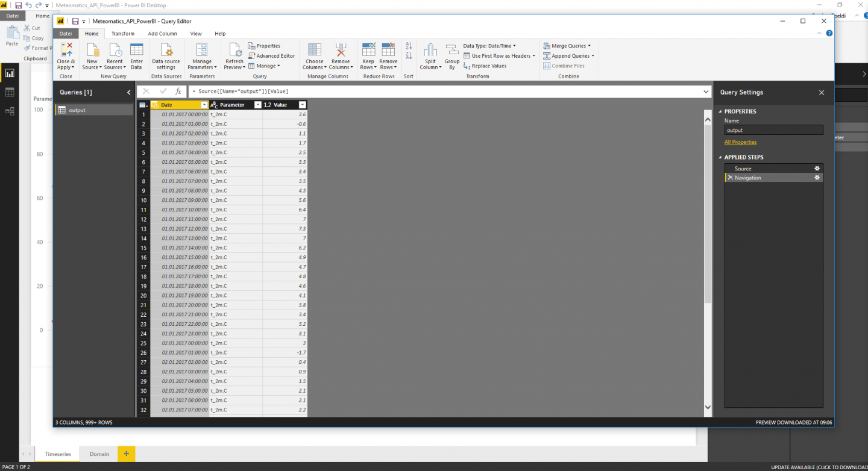Image resolution: width=868 pixels, height=471 pixels.
Task: Click the query Name input field
Action: 773,130
